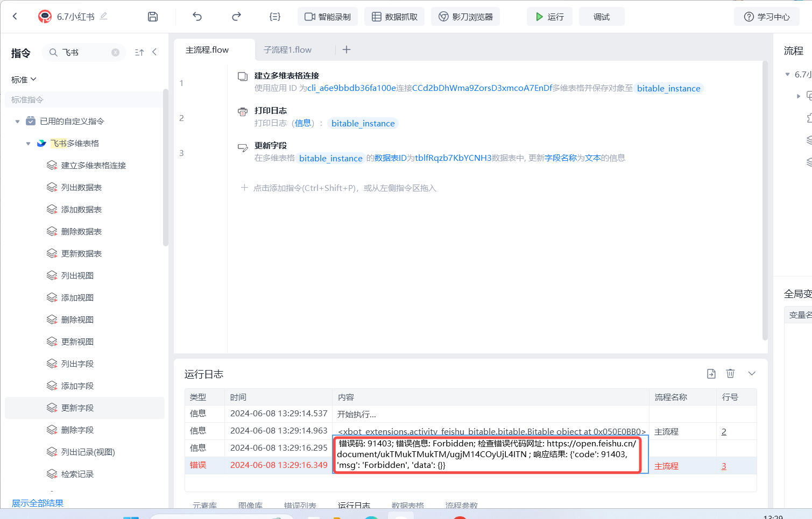Clear run log with trash icon
Screen dimensions: 812x519
[730, 374]
